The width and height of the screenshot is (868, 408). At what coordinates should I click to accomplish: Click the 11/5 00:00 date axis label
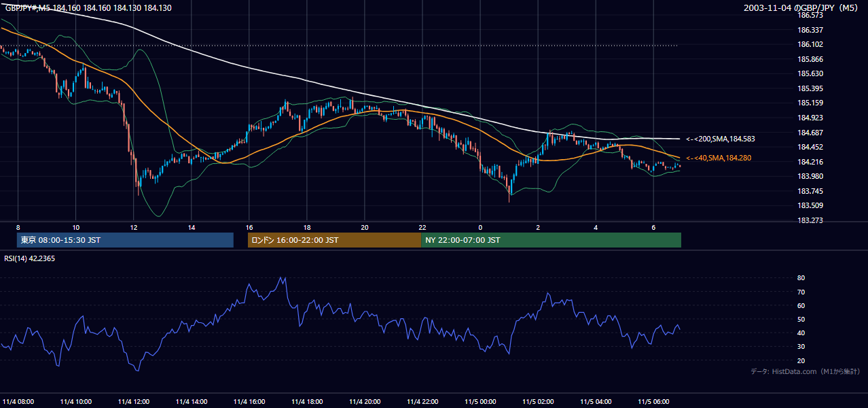click(480, 401)
